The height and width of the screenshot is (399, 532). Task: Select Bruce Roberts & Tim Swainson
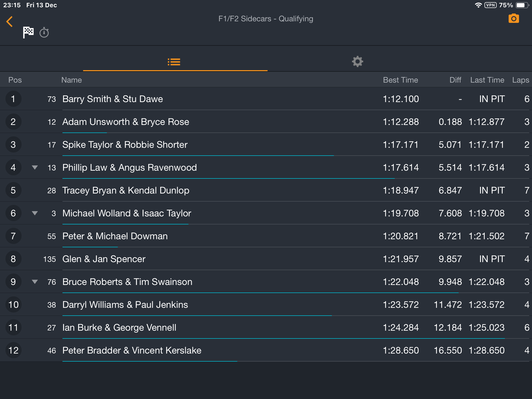(127, 282)
